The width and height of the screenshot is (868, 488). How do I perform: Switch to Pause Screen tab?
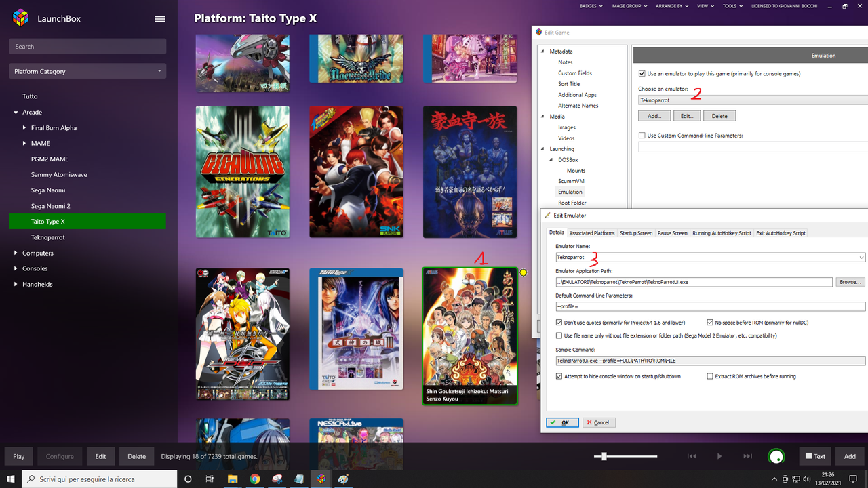tap(673, 233)
